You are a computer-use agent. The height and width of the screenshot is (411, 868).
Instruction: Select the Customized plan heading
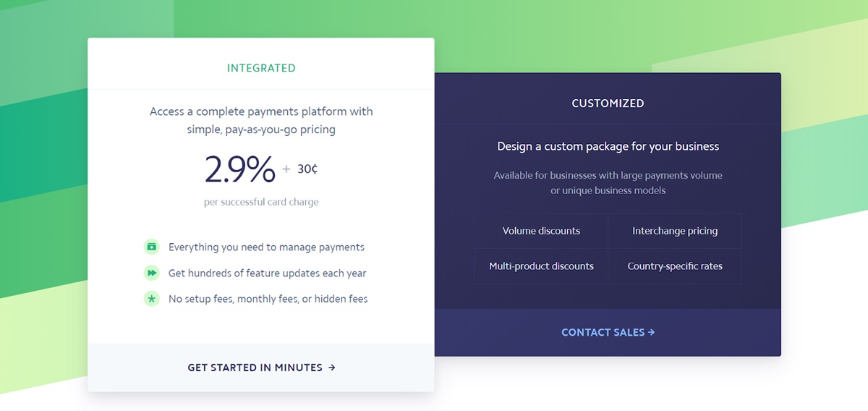608,103
